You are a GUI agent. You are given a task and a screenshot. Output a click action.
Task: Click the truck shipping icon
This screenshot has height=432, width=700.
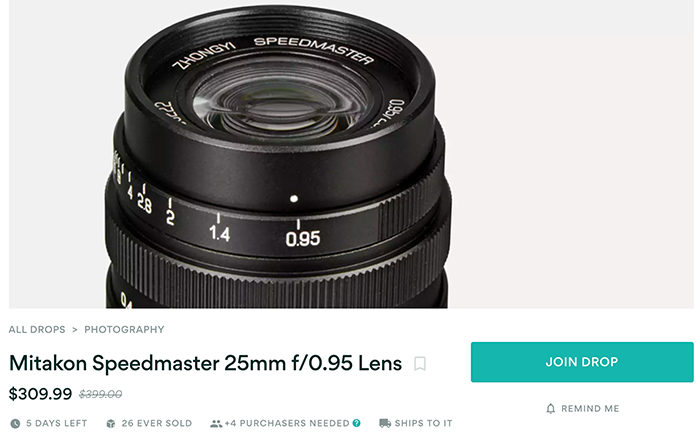click(x=385, y=423)
